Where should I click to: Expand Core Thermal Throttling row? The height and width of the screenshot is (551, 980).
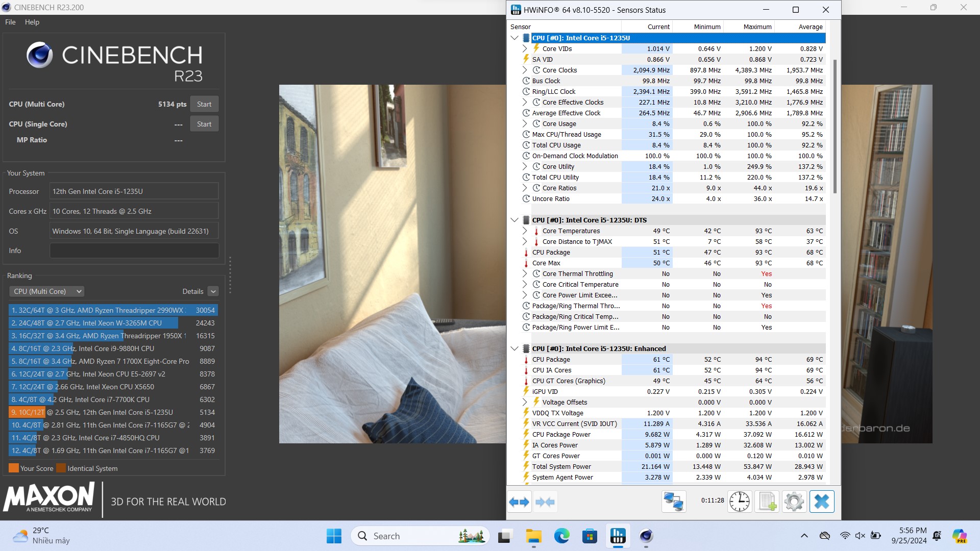pos(525,273)
